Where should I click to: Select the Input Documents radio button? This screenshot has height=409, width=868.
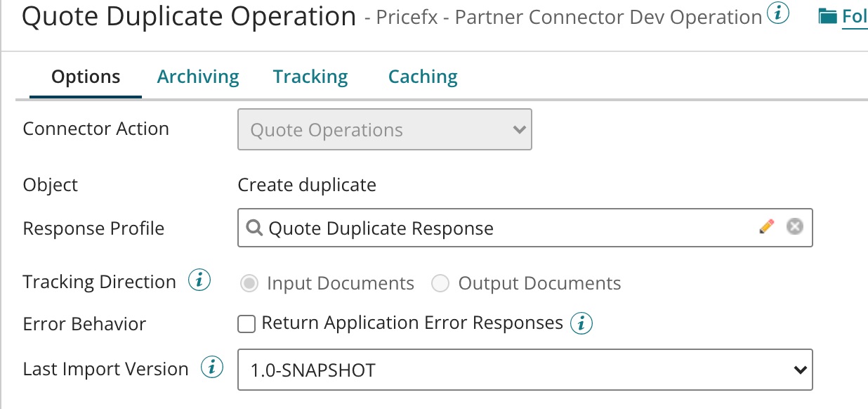[249, 284]
